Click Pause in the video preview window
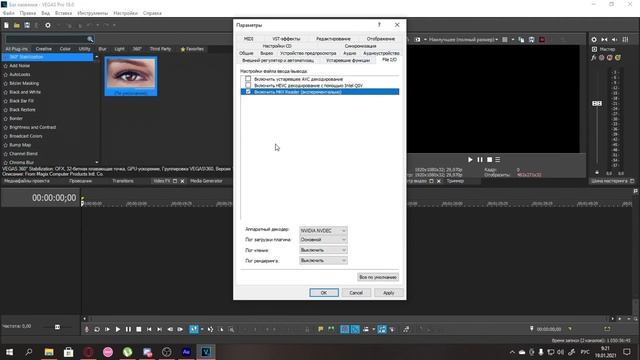 click(x=480, y=160)
